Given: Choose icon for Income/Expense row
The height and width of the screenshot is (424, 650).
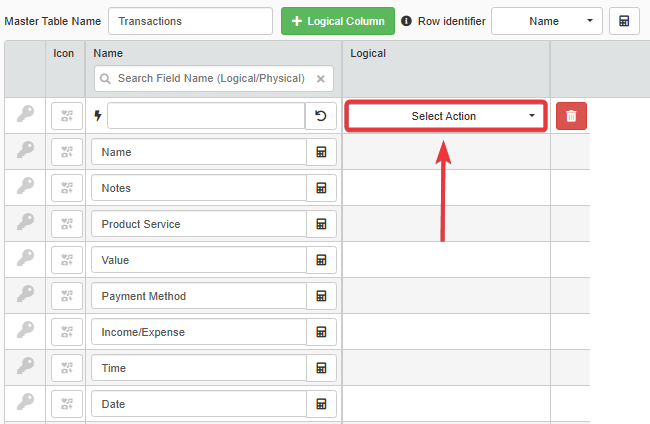Looking at the screenshot, I should click(x=67, y=332).
